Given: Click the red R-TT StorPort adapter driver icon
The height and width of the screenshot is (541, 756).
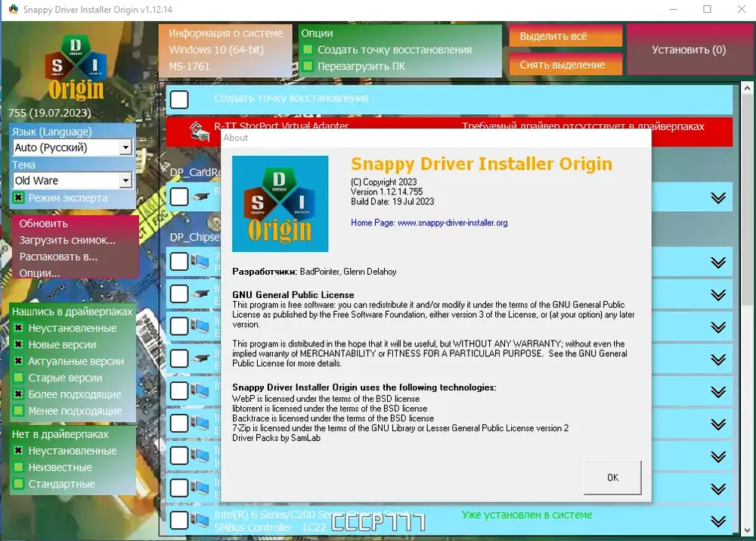Looking at the screenshot, I should coord(199,131).
